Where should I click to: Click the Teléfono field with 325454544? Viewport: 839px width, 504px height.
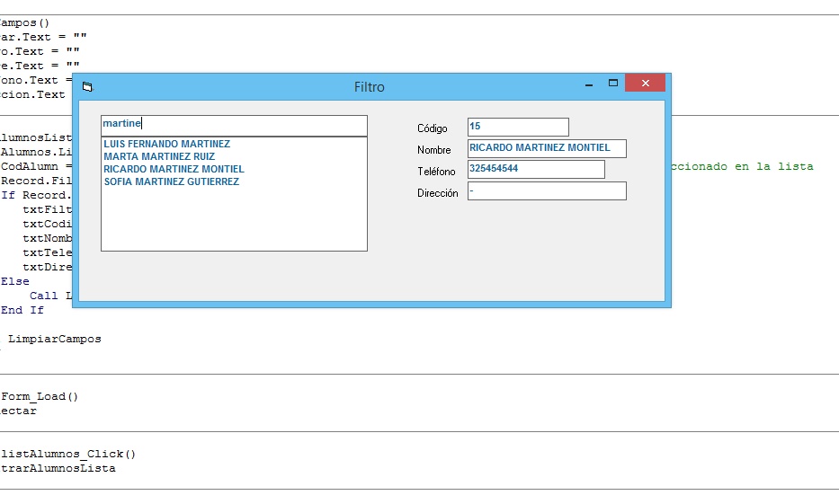536,169
